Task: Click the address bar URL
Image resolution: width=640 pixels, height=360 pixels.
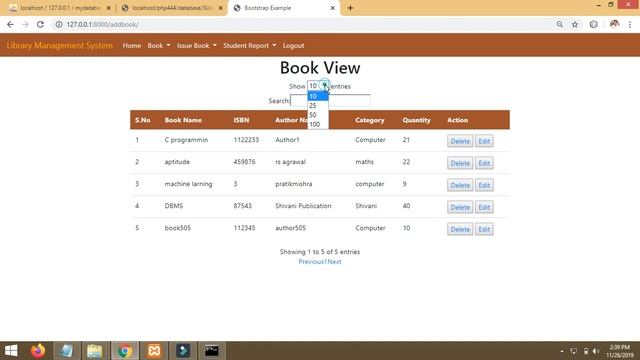Action: [102, 24]
